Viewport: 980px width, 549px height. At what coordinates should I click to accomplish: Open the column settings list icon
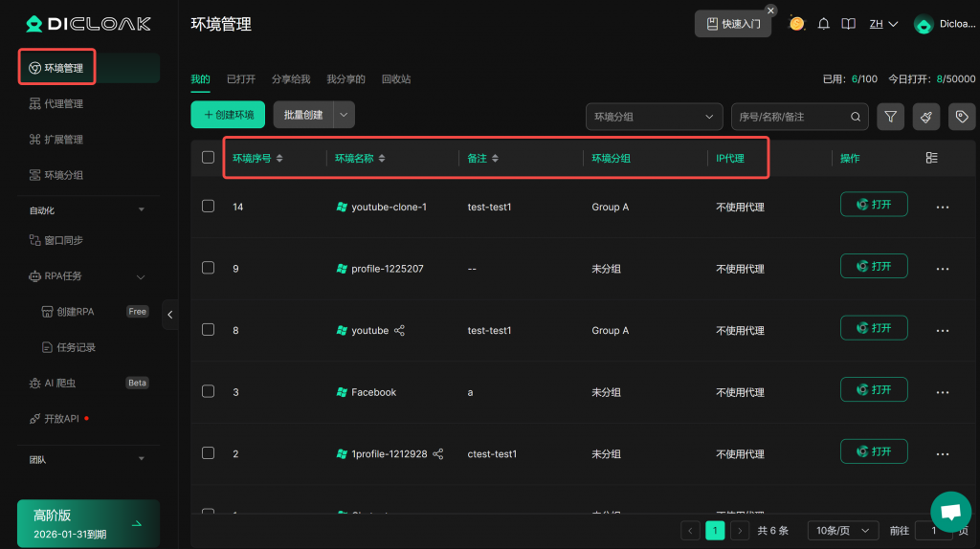(931, 158)
